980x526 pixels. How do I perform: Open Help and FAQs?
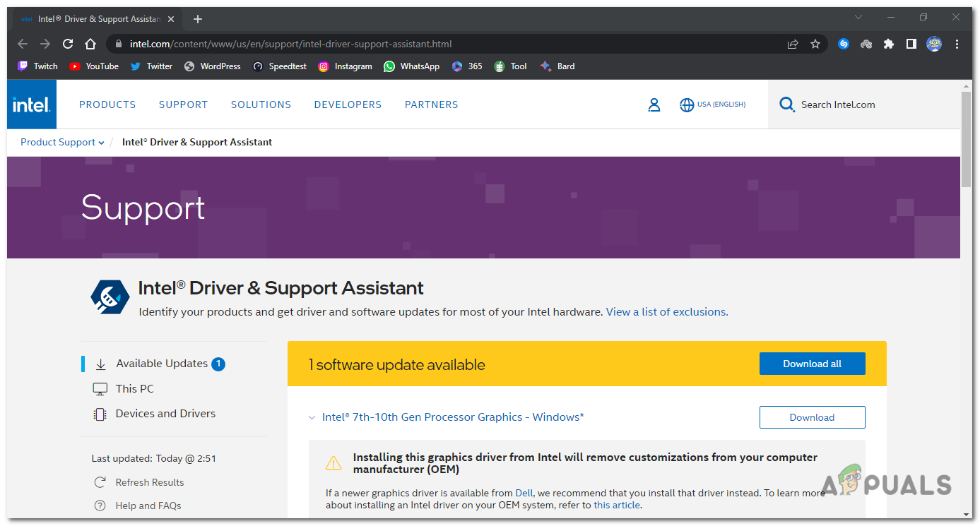pos(138,506)
